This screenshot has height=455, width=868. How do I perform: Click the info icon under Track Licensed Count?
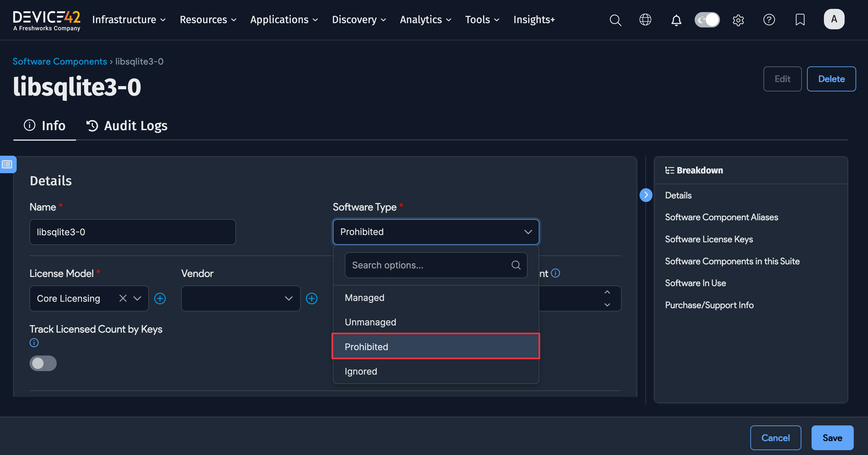point(34,343)
